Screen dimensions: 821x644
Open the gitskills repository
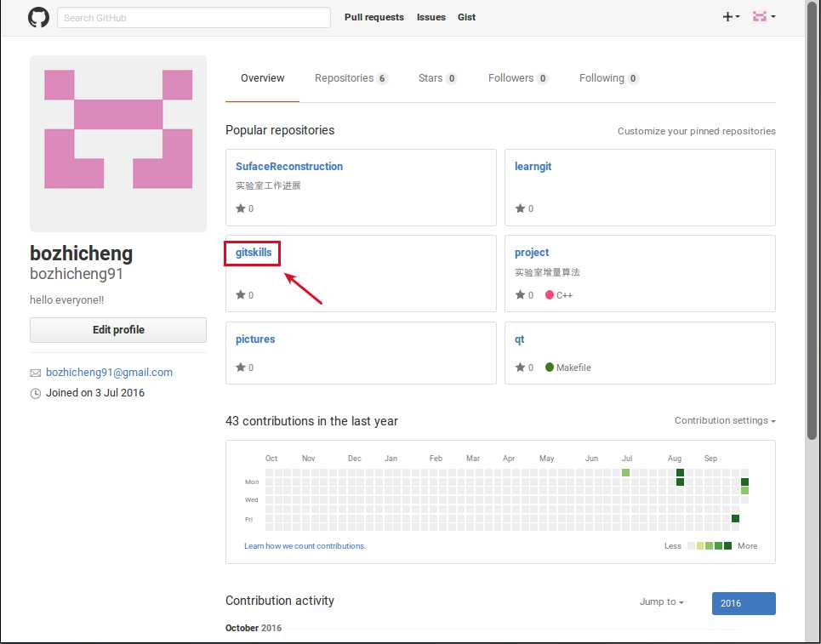point(254,253)
